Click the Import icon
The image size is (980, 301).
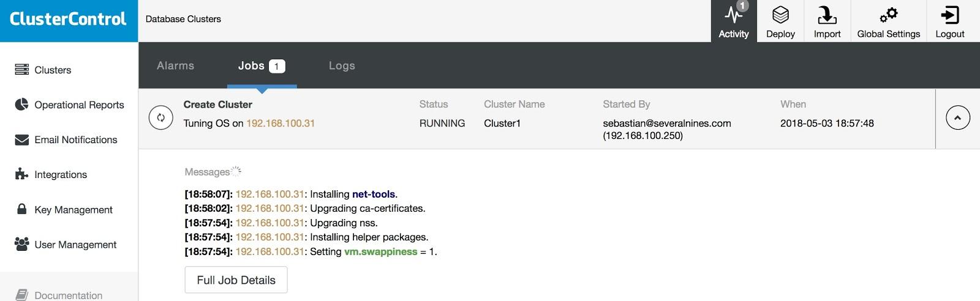pyautogui.click(x=827, y=15)
